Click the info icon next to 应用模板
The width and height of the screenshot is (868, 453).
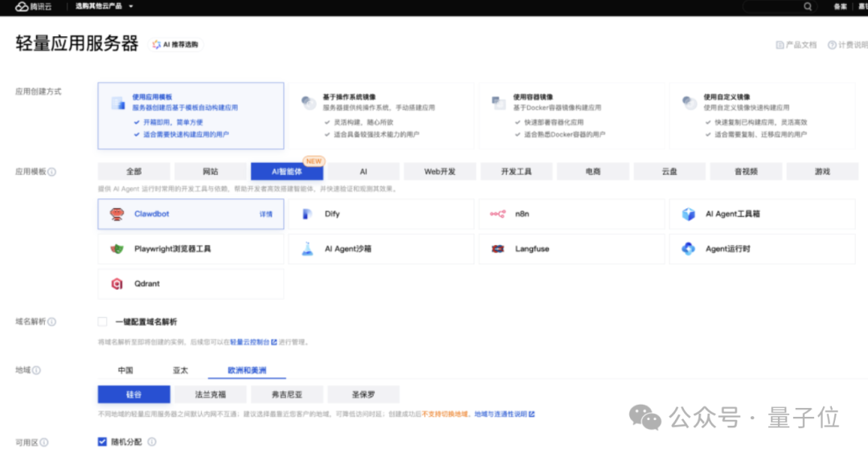coord(51,172)
